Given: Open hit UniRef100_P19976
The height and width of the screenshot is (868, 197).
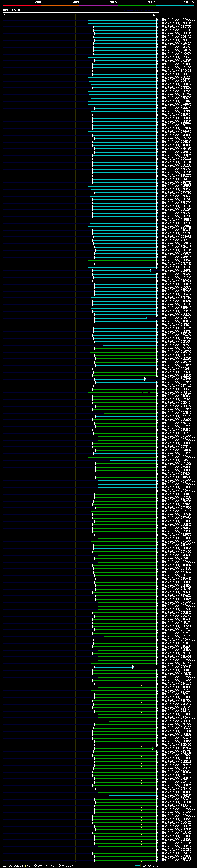Looking at the screenshot, I should 176,54.
